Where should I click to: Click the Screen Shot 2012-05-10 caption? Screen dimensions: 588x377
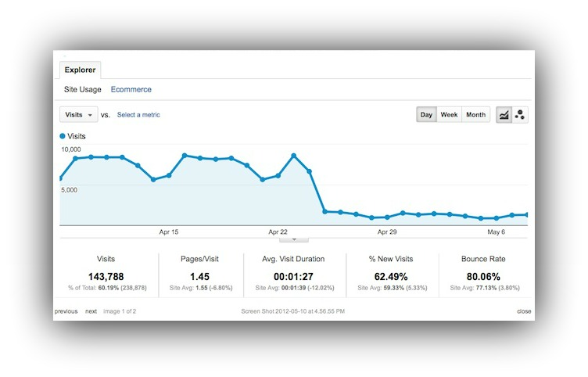pos(293,311)
